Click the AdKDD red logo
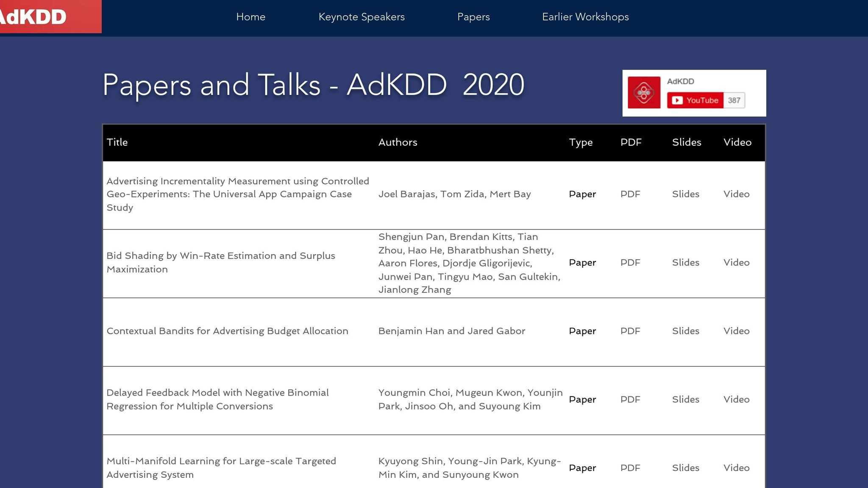Screen dimensions: 868x488 pos(50,17)
